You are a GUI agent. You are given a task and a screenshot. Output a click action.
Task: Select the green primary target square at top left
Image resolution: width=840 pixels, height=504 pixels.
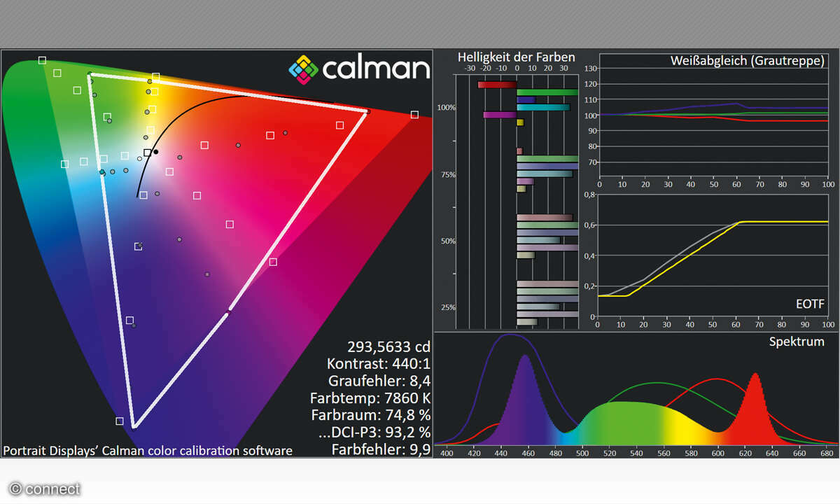click(42, 61)
